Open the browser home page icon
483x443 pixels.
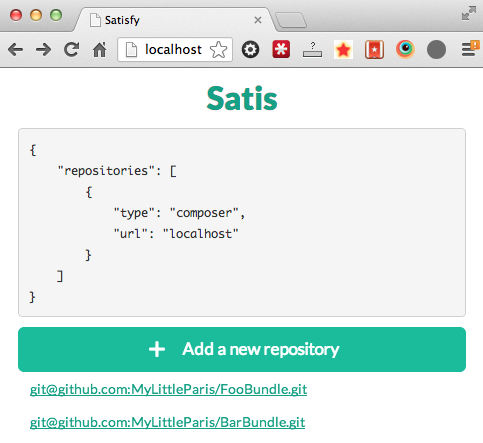coord(99,50)
